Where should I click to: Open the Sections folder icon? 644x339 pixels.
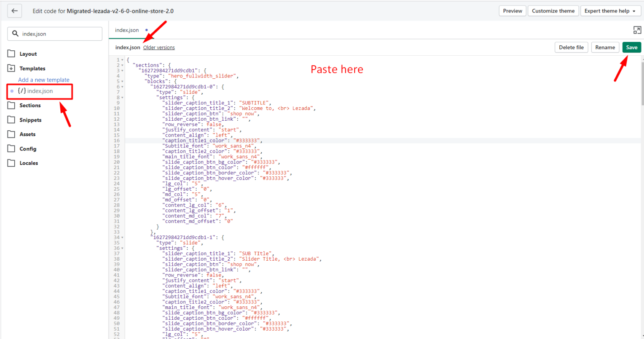click(x=11, y=105)
